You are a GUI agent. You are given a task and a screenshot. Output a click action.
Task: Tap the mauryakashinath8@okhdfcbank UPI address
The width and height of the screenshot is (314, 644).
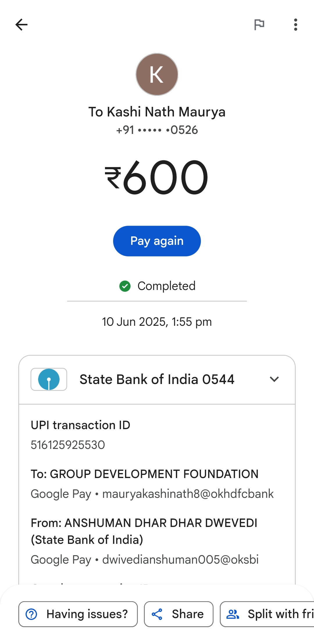[x=188, y=494]
